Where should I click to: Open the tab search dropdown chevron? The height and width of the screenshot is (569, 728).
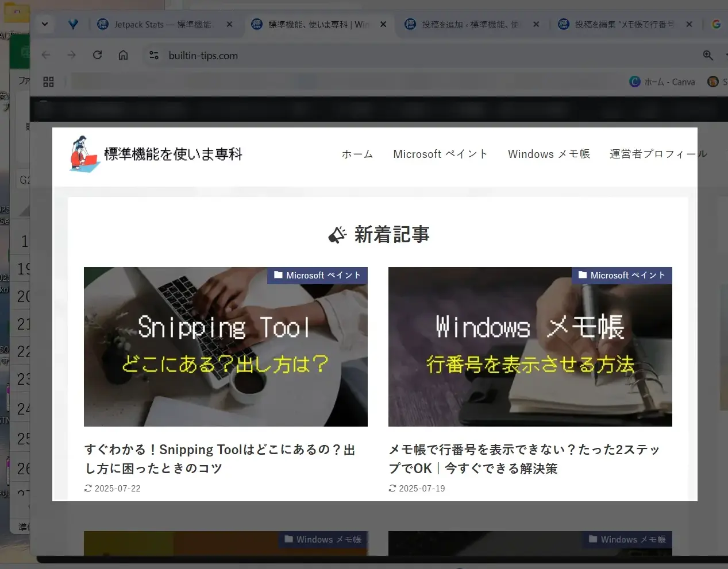(x=45, y=24)
